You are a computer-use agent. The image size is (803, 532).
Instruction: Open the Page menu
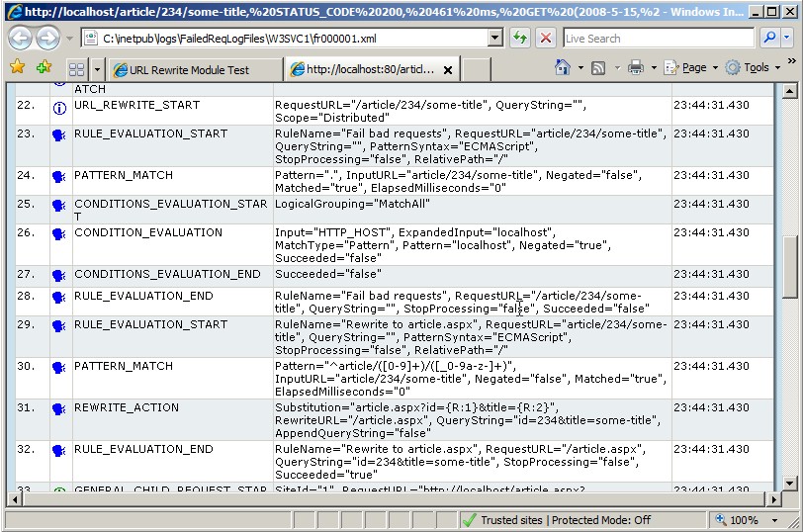click(690, 67)
